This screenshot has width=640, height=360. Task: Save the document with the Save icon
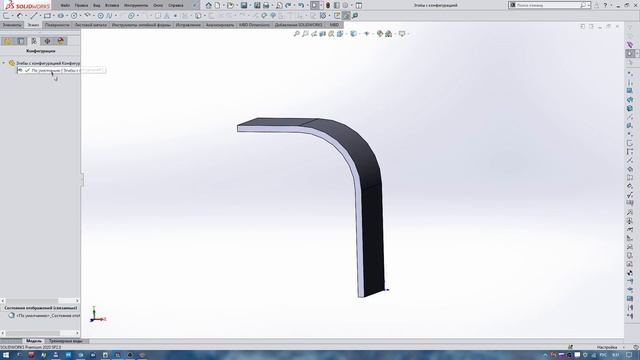click(244, 5)
